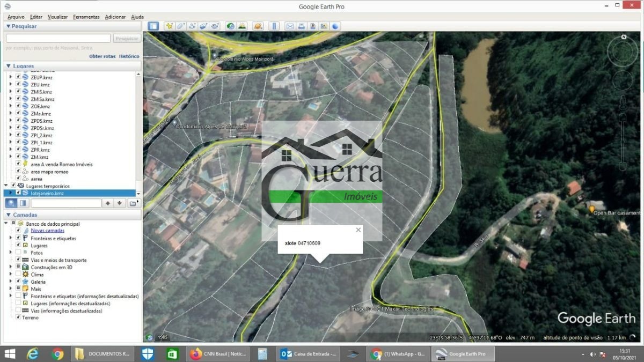The height and width of the screenshot is (362, 644).
Task: Move selected place down with arrow button
Action: coord(120,203)
